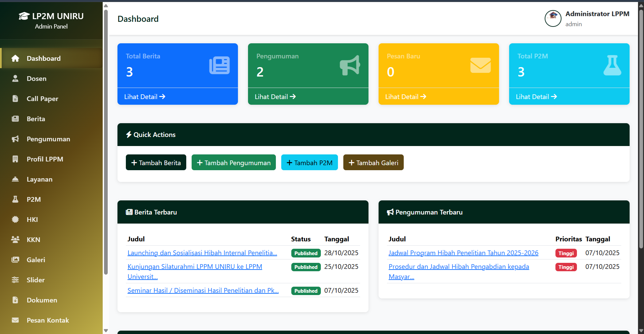Click the Galeri image icon

(15, 259)
